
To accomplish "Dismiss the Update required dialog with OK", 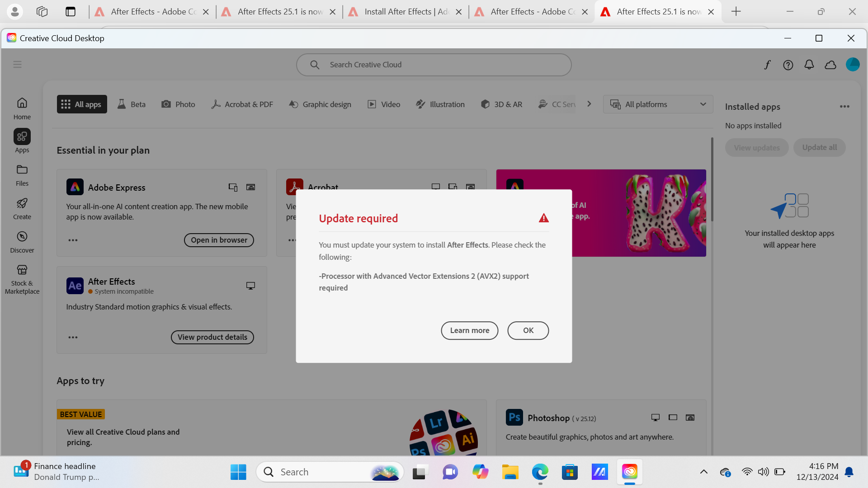I will [x=528, y=330].
